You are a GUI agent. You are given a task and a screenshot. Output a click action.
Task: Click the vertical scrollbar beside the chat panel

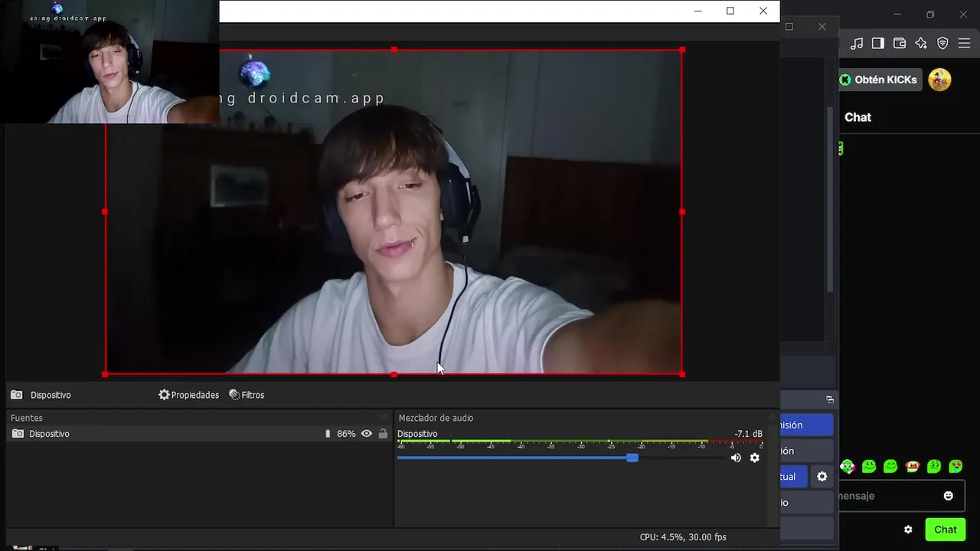[x=830, y=199]
